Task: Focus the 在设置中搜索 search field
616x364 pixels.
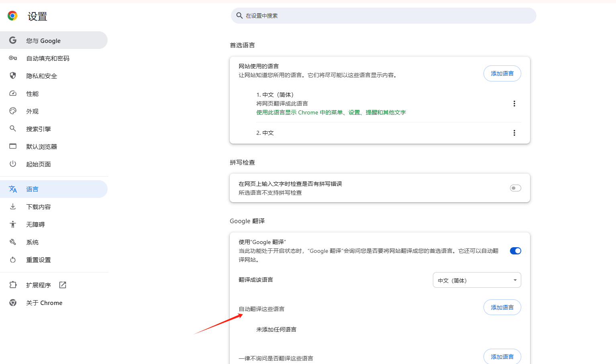Action: click(383, 16)
